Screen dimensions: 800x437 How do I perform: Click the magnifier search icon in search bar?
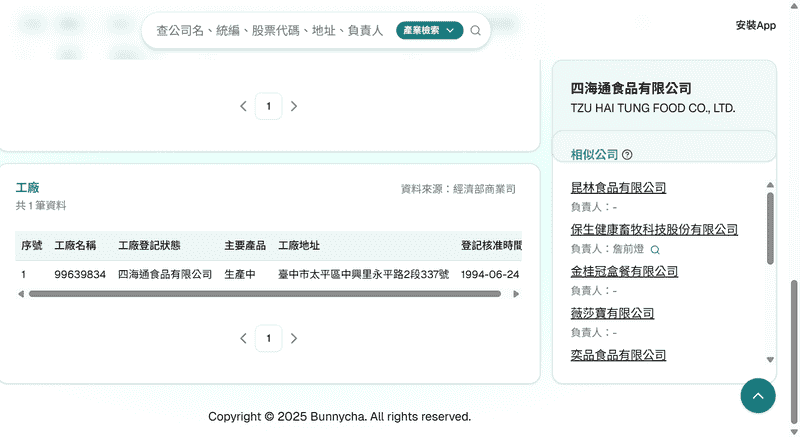[476, 31]
